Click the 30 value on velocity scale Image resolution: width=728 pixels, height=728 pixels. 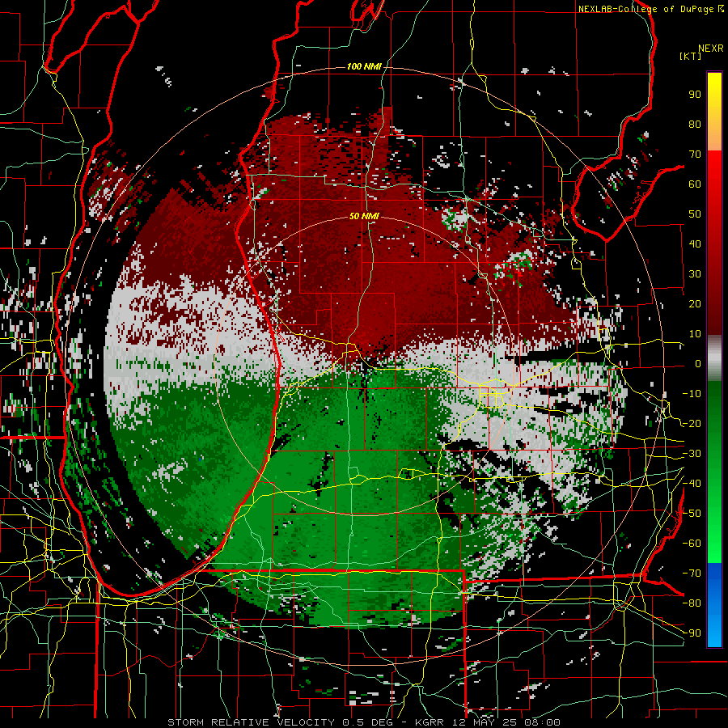[695, 274]
